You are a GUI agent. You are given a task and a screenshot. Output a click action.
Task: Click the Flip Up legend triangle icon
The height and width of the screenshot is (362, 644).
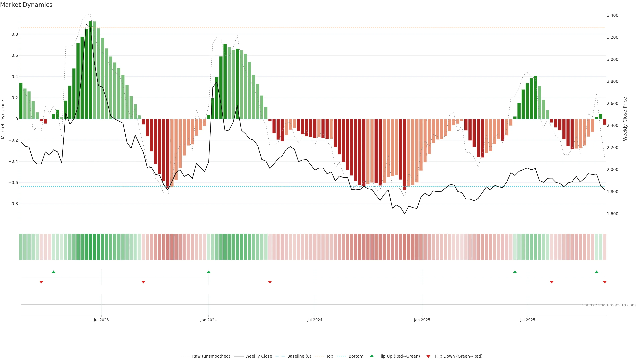[372, 356]
